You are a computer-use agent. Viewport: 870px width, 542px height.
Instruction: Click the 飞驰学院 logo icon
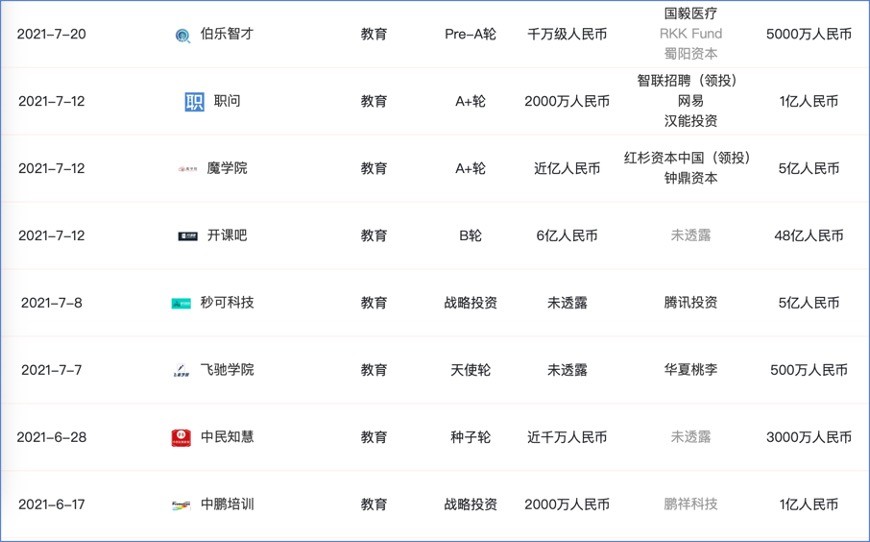coord(181,371)
